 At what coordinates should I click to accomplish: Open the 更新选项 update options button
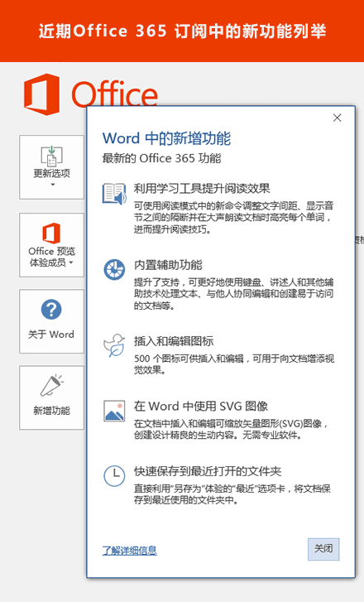52,167
